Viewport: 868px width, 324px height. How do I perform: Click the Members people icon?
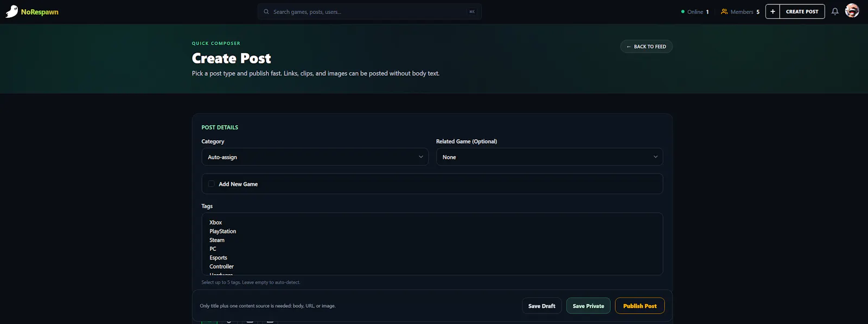pyautogui.click(x=724, y=11)
